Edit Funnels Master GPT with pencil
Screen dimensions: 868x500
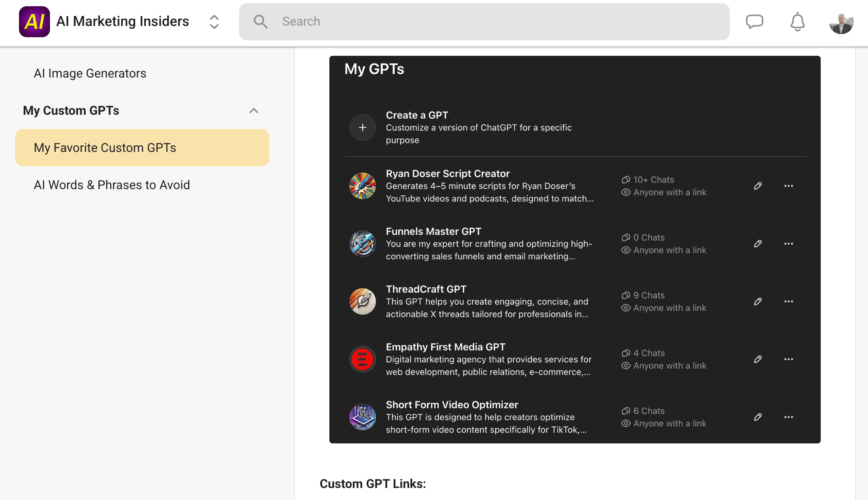(x=758, y=244)
